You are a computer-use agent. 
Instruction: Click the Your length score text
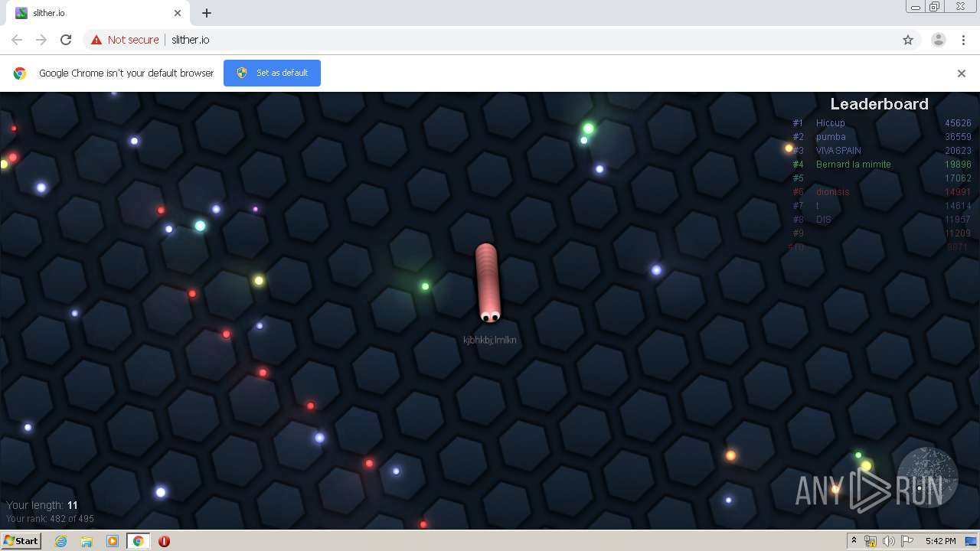[42, 505]
